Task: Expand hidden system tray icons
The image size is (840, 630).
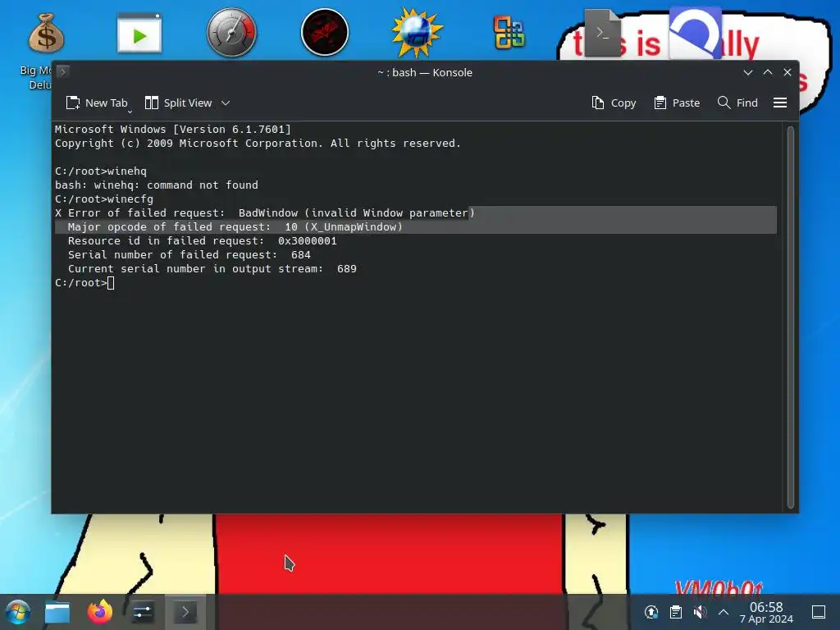Action: 724,612
